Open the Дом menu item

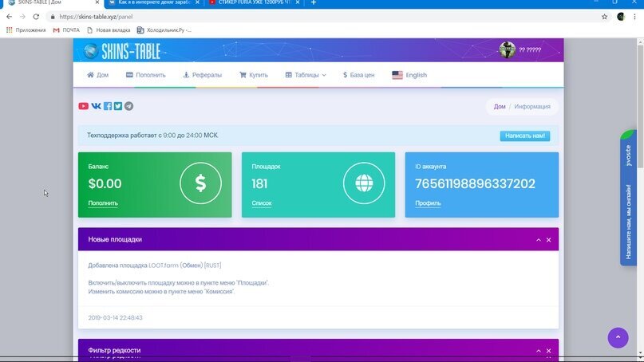(97, 75)
